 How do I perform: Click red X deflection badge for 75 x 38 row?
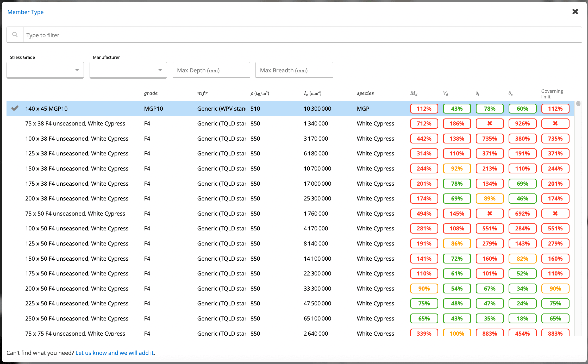coord(490,123)
